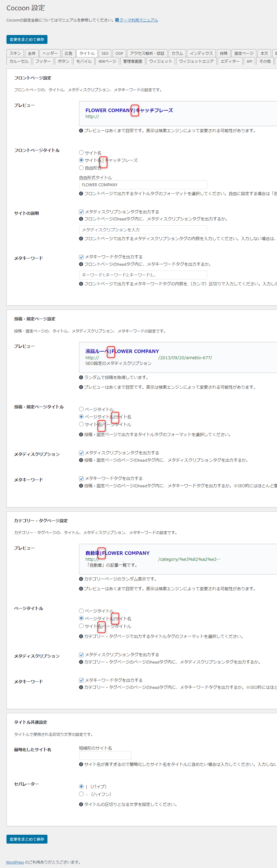Open the テーマ利用マニュアル link
This screenshot has width=277, height=868.
pyautogui.click(x=138, y=20)
